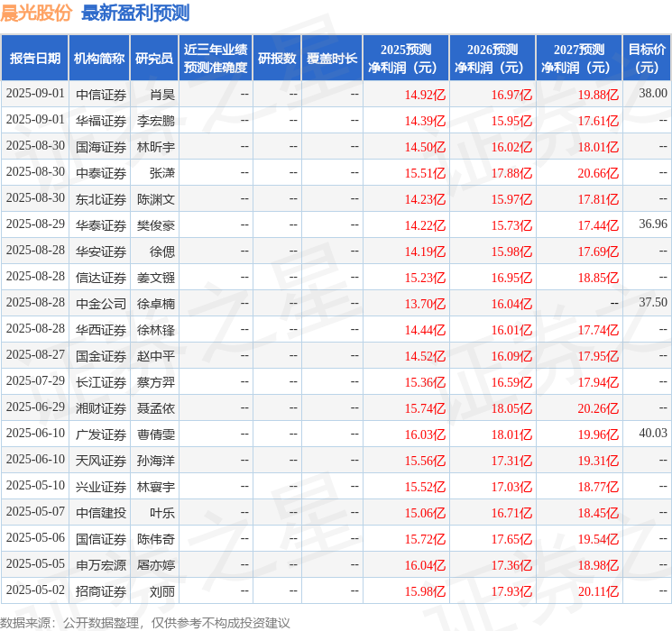Click 申万宏源 institution cell

[101, 565]
